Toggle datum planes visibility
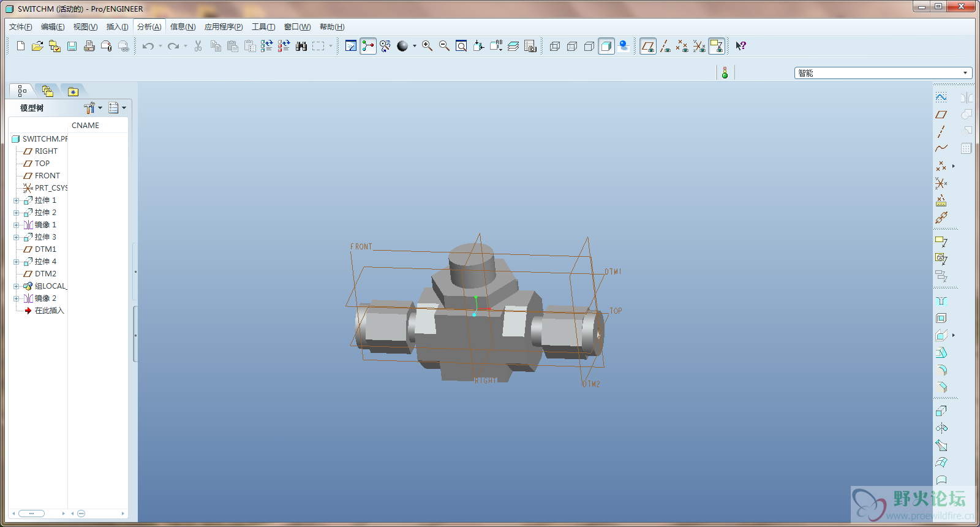Viewport: 980px width, 527px height. coord(648,46)
